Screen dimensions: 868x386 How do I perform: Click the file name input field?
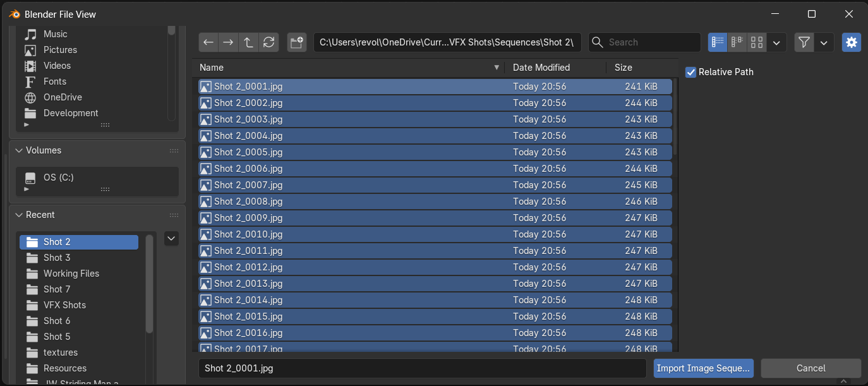(x=421, y=368)
